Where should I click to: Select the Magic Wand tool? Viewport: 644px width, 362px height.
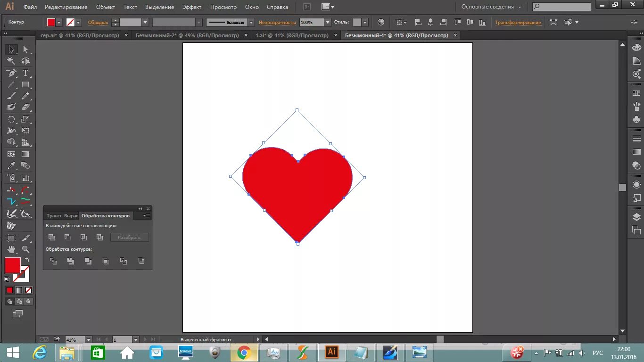pos(11,61)
